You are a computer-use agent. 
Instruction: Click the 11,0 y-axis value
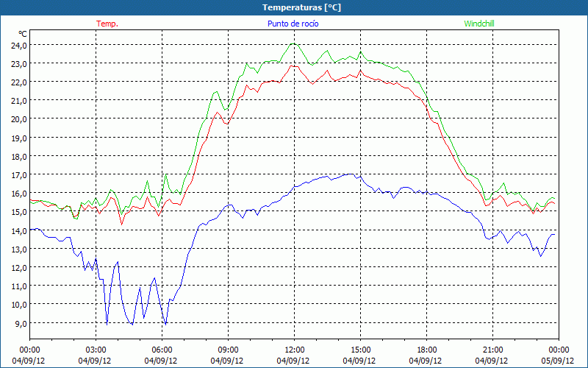click(x=20, y=286)
